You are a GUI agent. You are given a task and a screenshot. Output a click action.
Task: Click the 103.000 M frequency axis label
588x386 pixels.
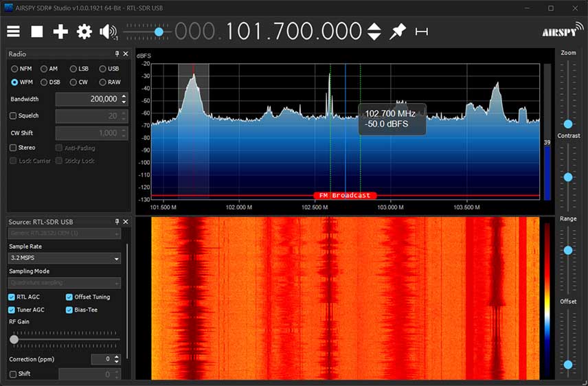390,207
